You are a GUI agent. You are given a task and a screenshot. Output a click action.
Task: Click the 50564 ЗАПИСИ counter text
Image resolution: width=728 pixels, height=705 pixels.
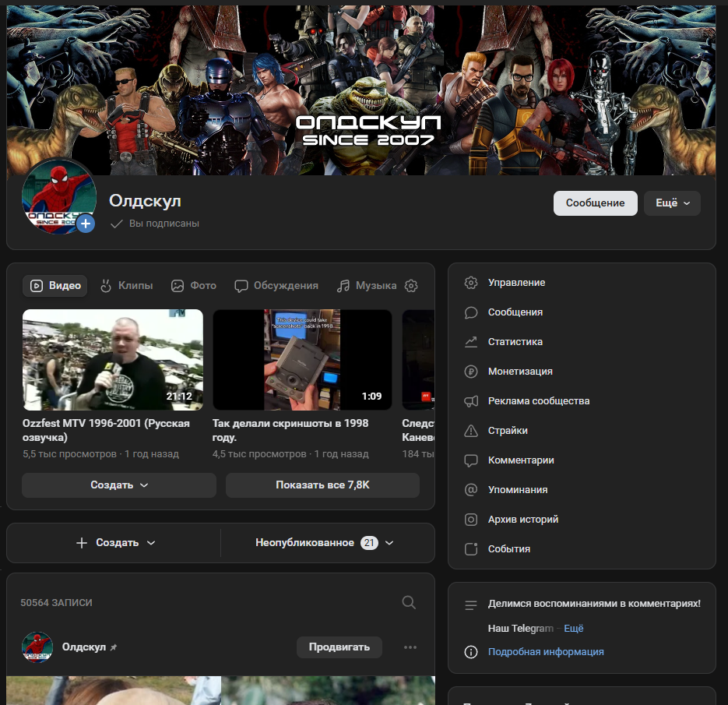coord(56,603)
